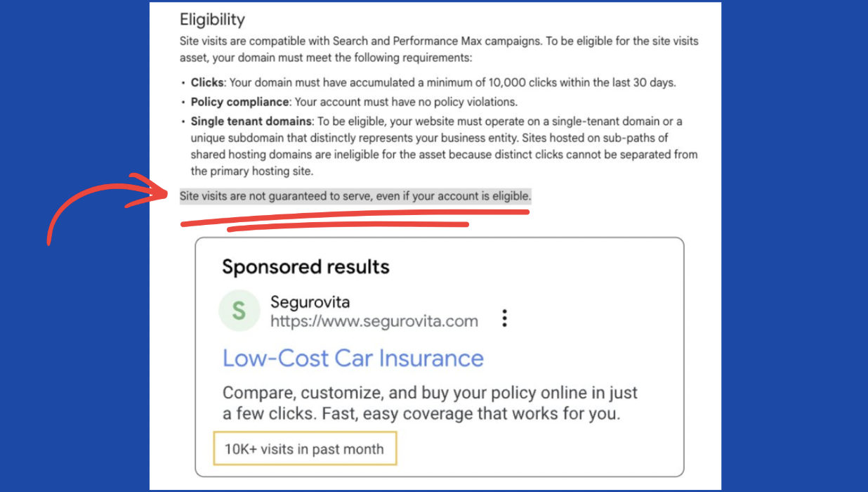The width and height of the screenshot is (868, 492).
Task: Click the bold Clicks requirement bullet
Action: point(207,82)
